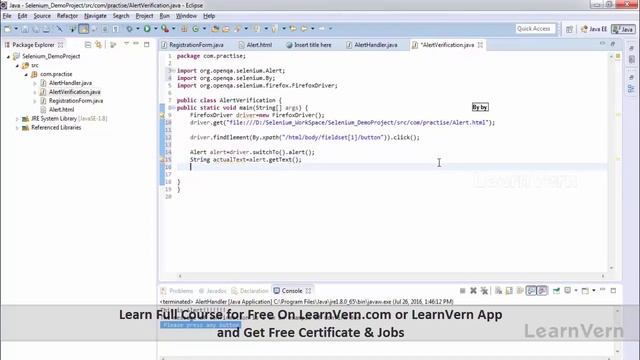
Task: Switch to the Problems view tab
Action: pyautogui.click(x=177, y=291)
